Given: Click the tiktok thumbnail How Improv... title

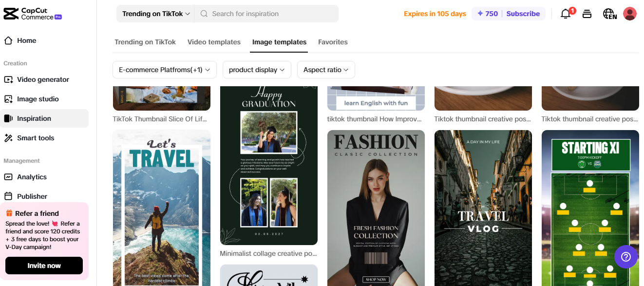Looking at the screenshot, I should 375,119.
